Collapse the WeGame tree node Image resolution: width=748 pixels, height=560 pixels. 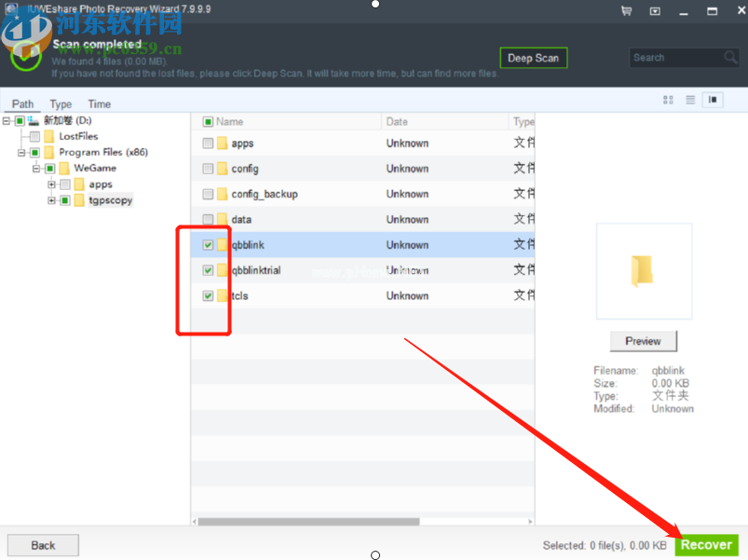click(x=37, y=169)
